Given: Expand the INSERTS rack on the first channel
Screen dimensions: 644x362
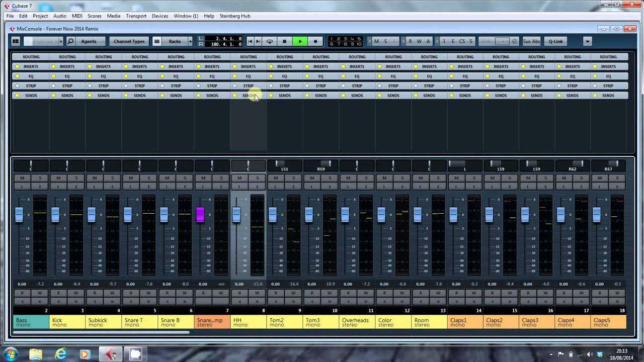Looking at the screenshot, I should click(31, 66).
